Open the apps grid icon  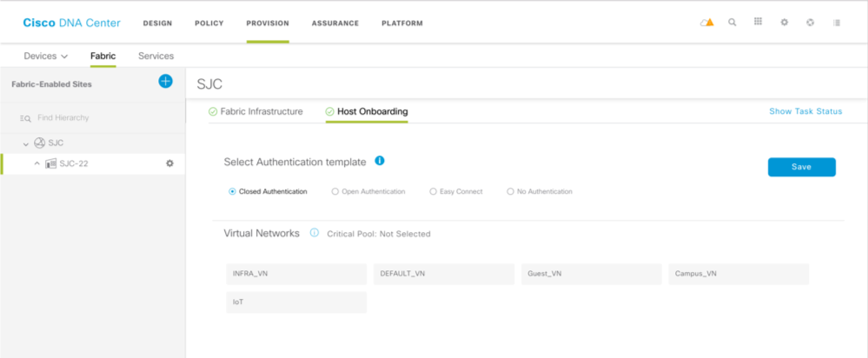click(x=759, y=22)
